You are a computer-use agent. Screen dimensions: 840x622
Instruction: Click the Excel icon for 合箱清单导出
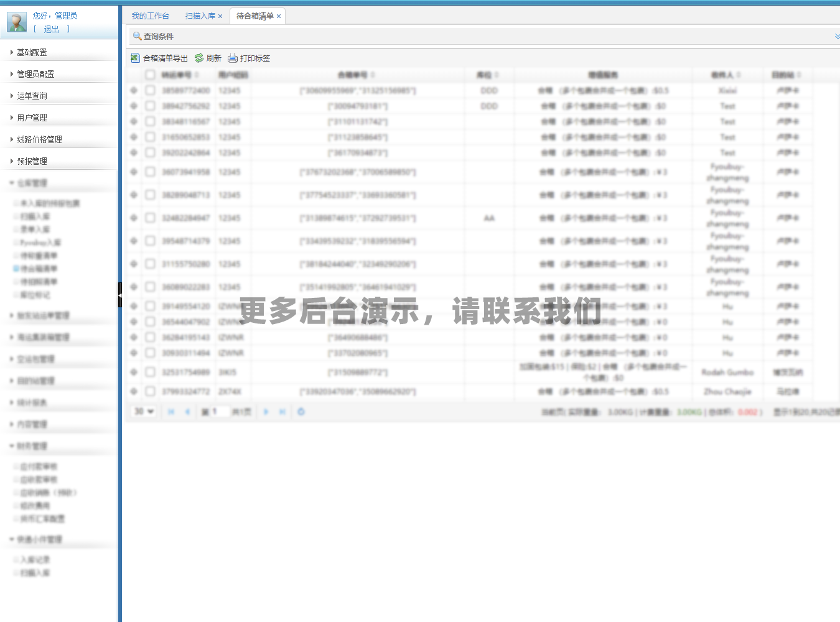point(135,58)
